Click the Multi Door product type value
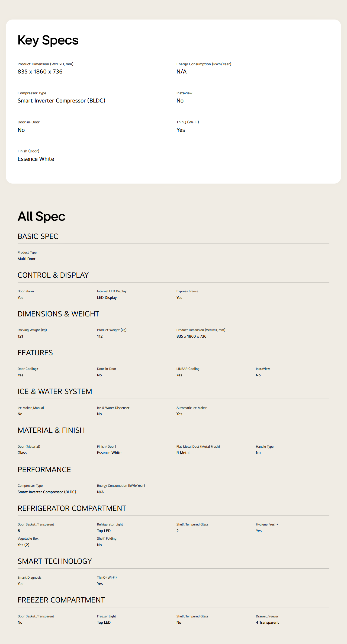 click(27, 259)
